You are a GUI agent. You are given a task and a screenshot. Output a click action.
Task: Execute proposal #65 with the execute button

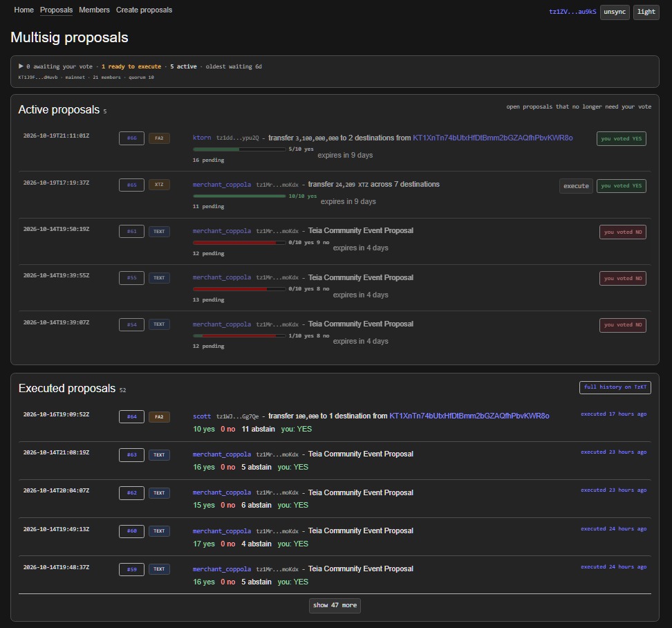(576, 186)
